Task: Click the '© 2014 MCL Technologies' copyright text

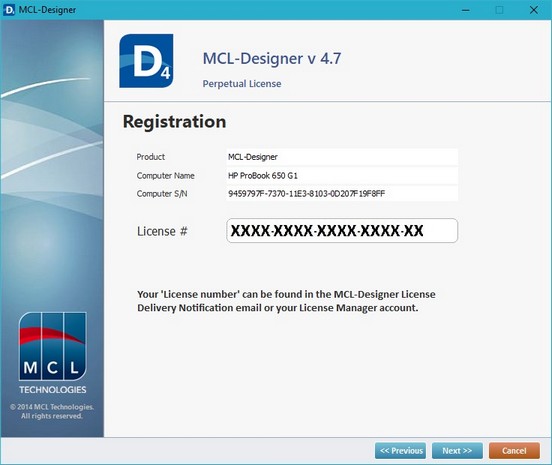Action: coord(52,411)
